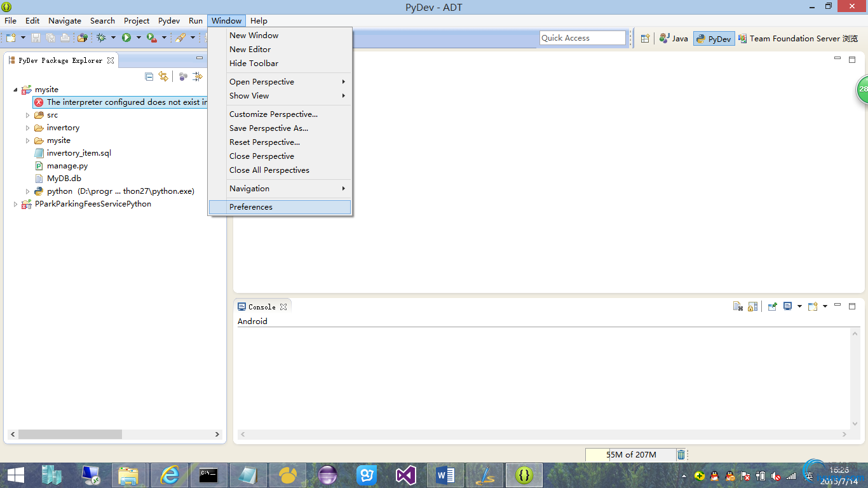The width and height of the screenshot is (868, 488).
Task: Click the Package Explorer filter circles icon
Action: (x=183, y=76)
